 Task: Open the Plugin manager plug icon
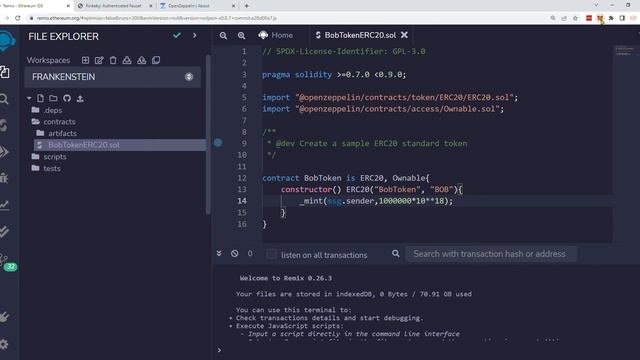[4, 317]
